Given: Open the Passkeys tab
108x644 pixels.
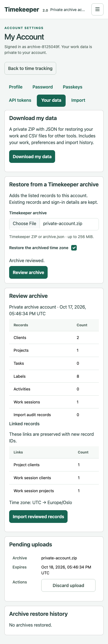Looking at the screenshot, I should (x=73, y=87).
